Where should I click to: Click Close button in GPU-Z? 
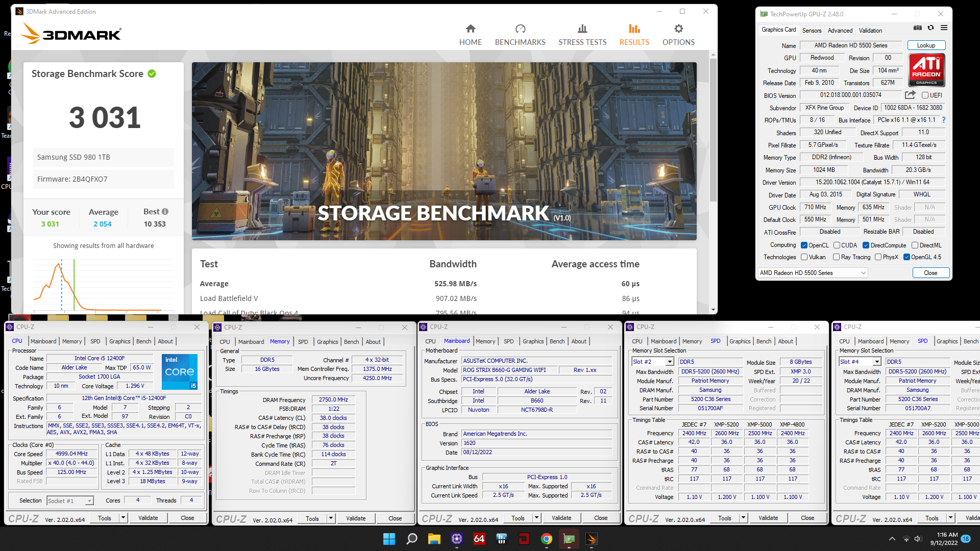coord(930,273)
